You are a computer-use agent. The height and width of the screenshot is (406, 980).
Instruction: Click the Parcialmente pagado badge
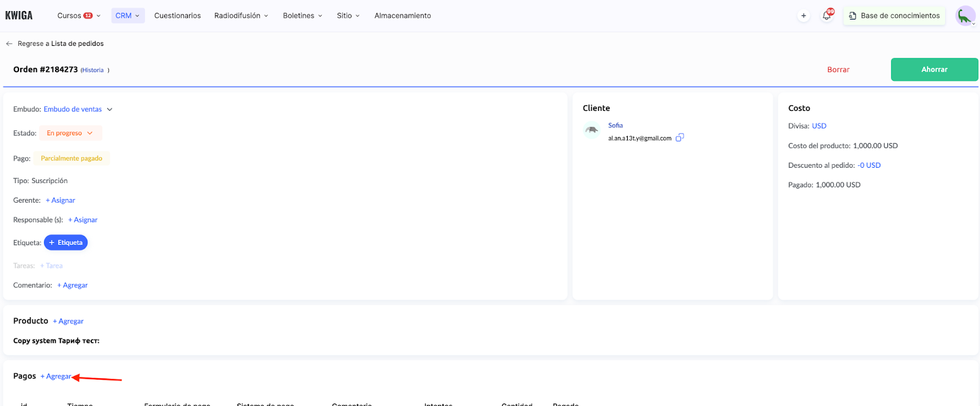(72, 158)
